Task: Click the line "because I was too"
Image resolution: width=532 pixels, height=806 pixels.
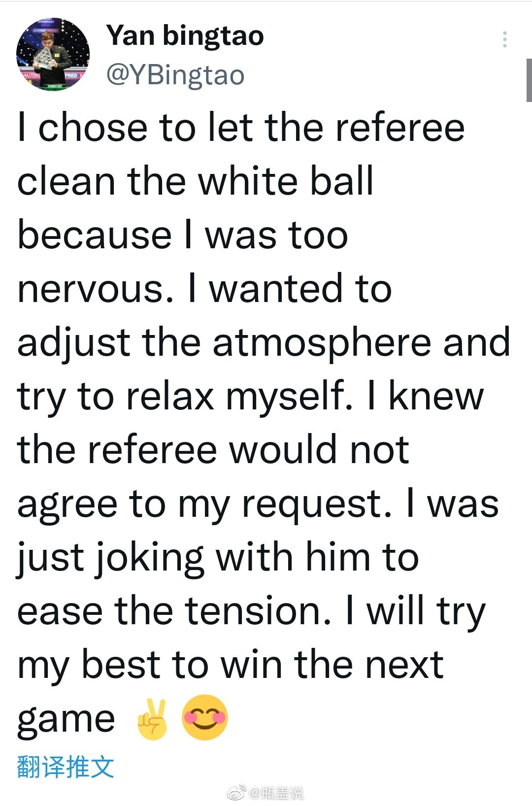Action: (183, 235)
